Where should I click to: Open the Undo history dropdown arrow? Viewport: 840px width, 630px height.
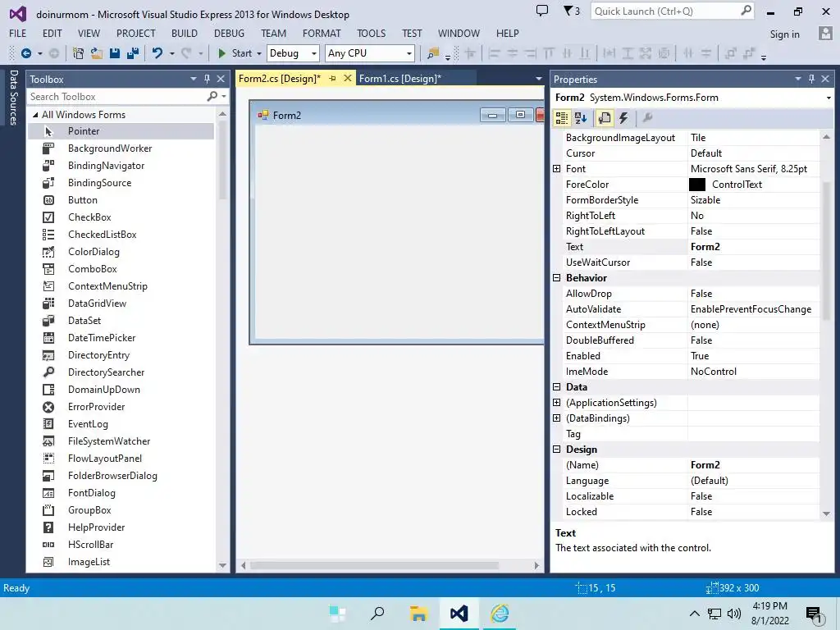[172, 53]
